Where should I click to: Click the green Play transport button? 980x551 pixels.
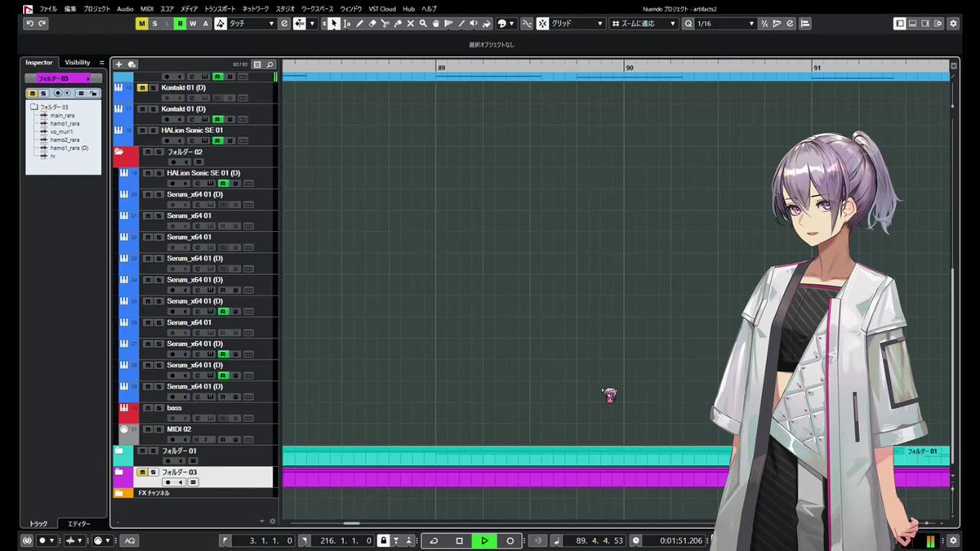pos(484,540)
